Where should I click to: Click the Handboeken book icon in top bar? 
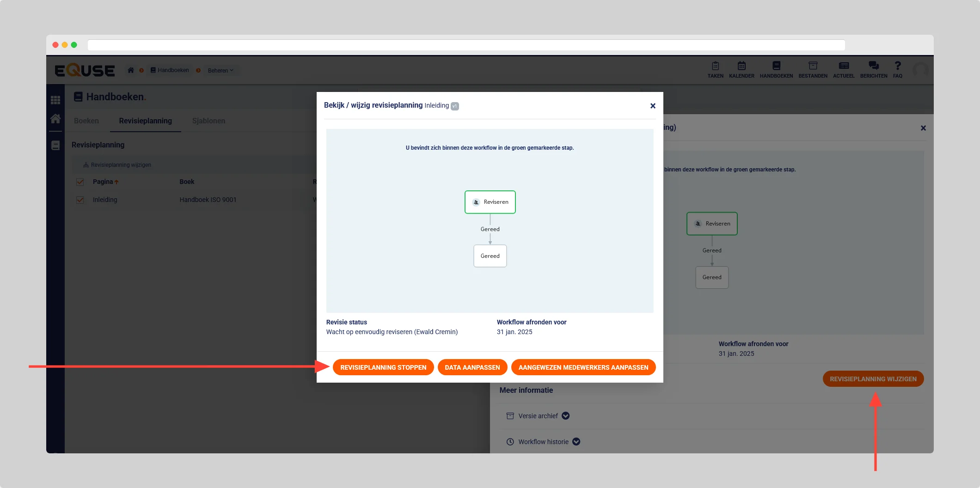click(776, 66)
